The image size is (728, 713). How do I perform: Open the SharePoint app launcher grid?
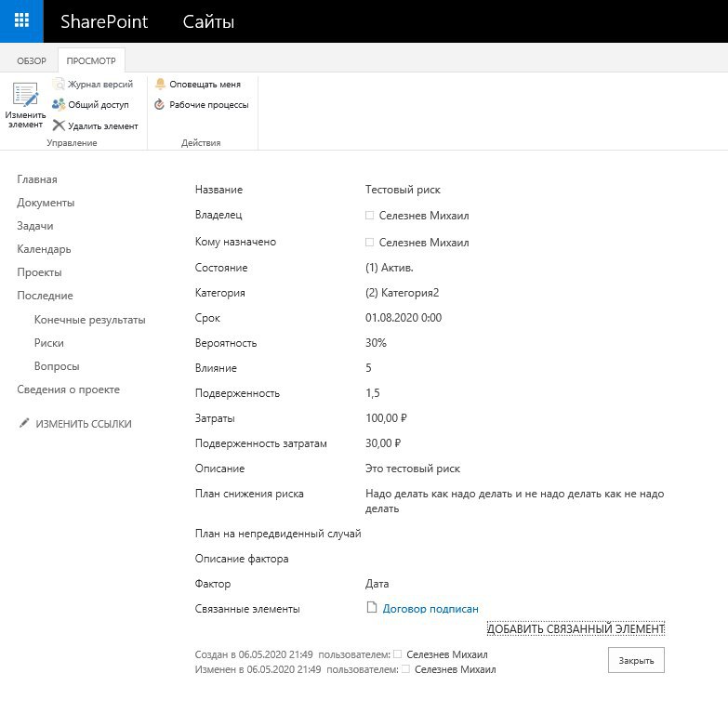pyautogui.click(x=21, y=20)
